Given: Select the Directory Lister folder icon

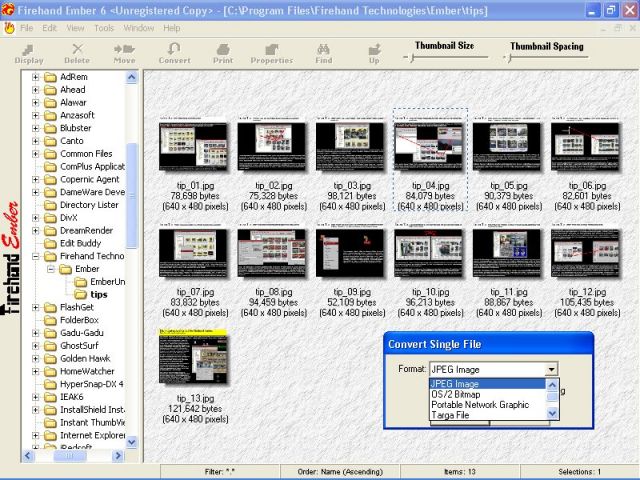Looking at the screenshot, I should (x=50, y=205).
